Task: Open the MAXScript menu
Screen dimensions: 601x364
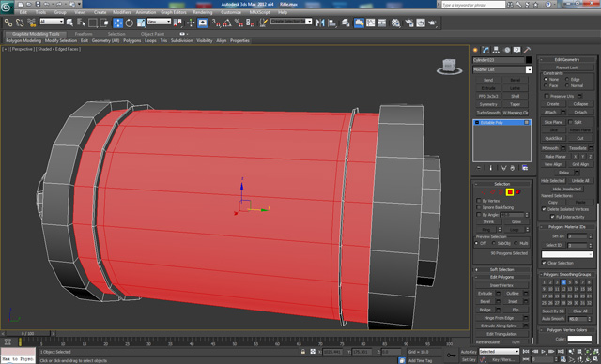Action: click(x=259, y=12)
